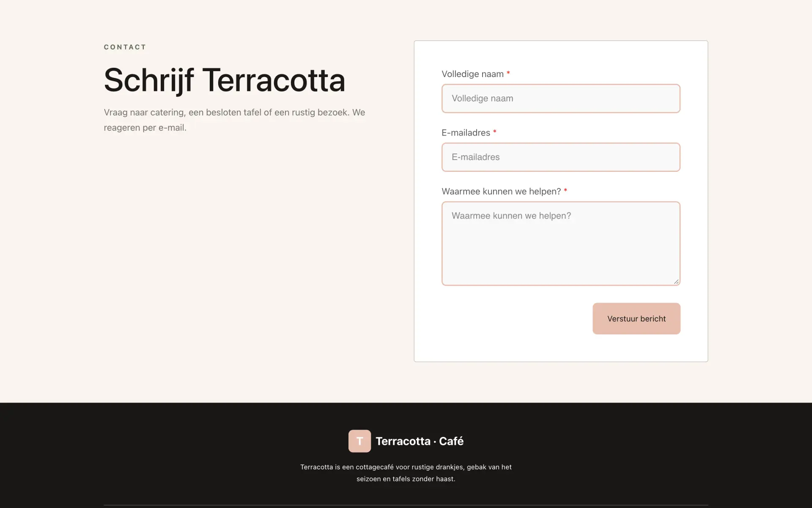Click the Terracotta T logo icon
Viewport: 812px width, 508px height.
click(x=359, y=441)
